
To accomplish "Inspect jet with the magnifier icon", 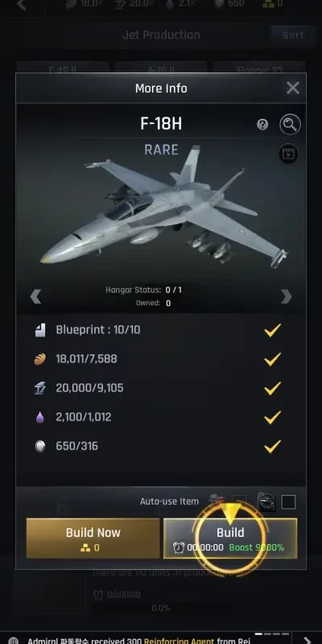I will coord(290,125).
